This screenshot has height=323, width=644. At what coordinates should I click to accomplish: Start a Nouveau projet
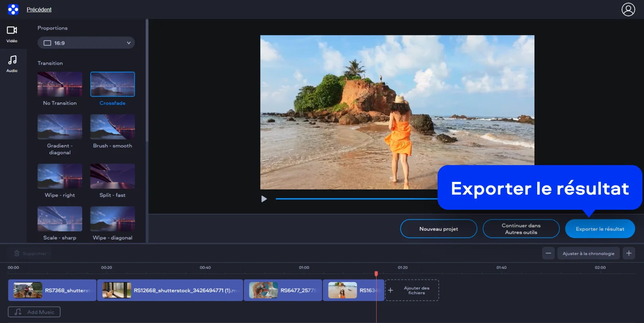pyautogui.click(x=438, y=229)
